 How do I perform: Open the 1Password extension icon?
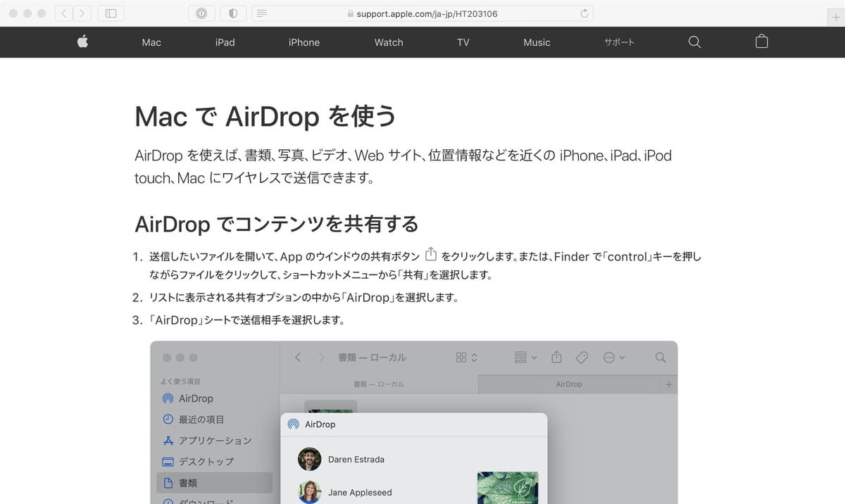click(201, 13)
